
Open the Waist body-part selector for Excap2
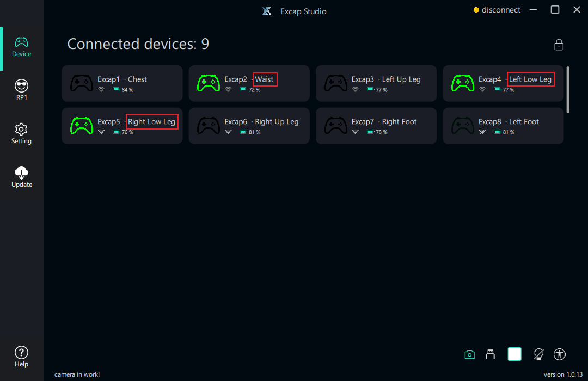(265, 79)
